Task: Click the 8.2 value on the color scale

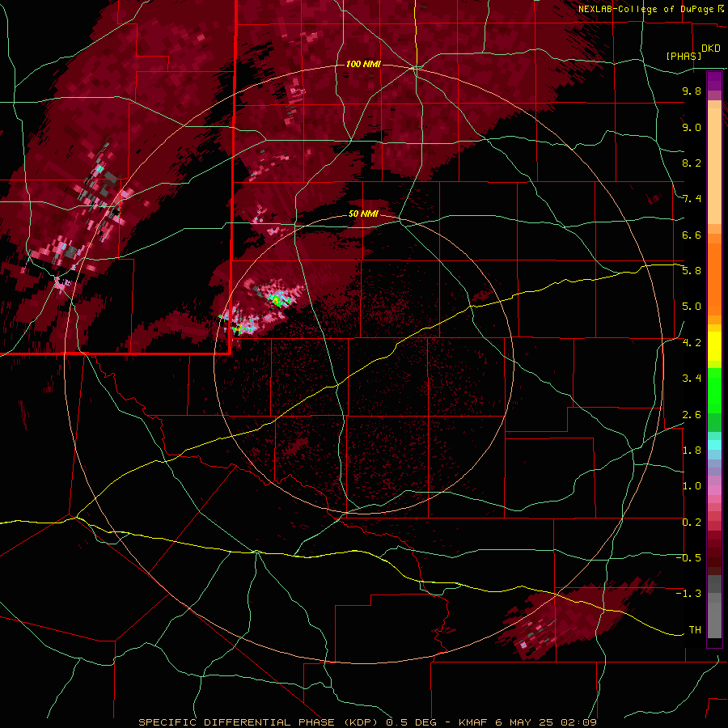Action: [692, 163]
